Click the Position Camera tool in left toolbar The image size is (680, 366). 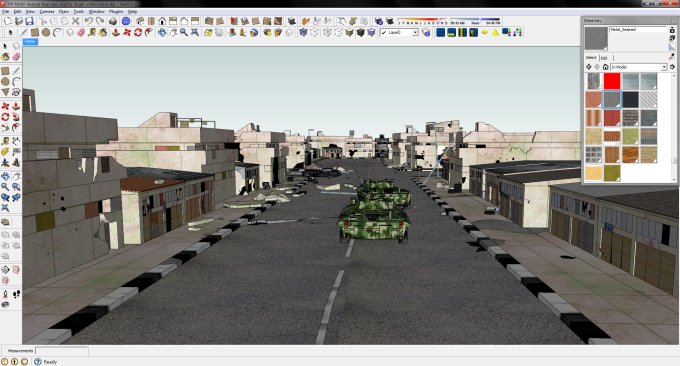click(x=5, y=294)
